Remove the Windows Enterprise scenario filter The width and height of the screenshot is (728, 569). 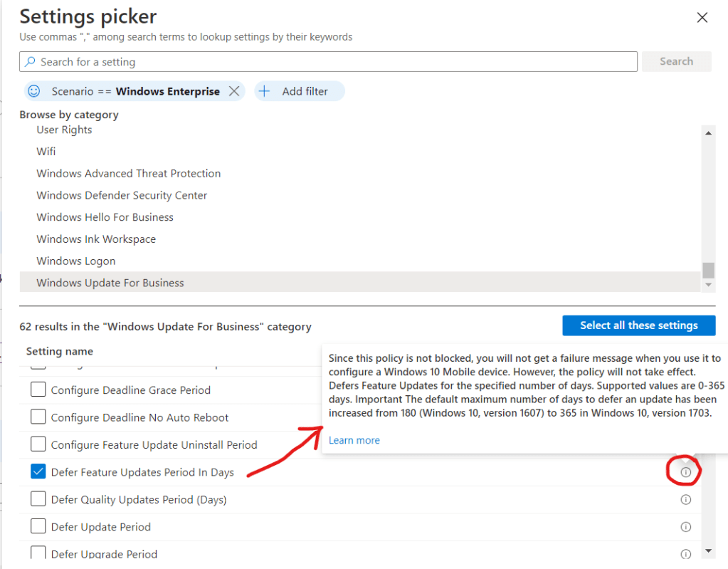point(233,91)
